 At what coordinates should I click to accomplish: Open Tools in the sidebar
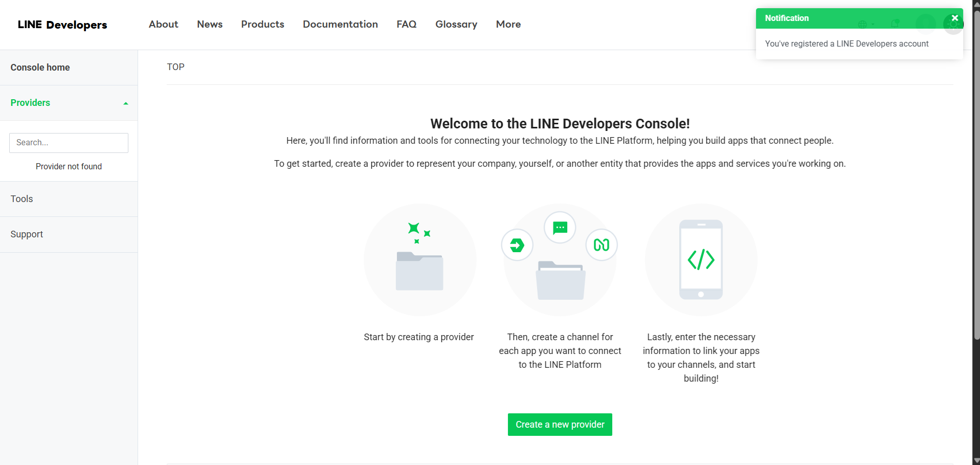tap(21, 199)
